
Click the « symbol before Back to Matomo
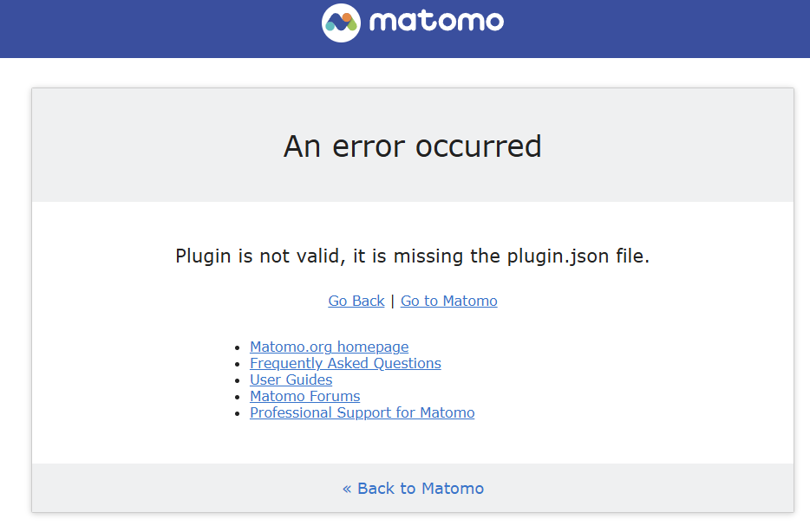coord(347,489)
